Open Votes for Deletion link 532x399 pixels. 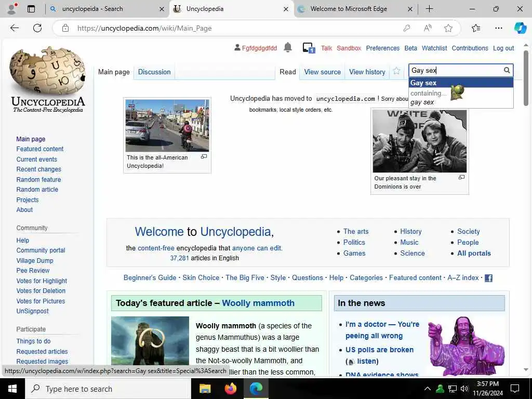[x=41, y=291]
